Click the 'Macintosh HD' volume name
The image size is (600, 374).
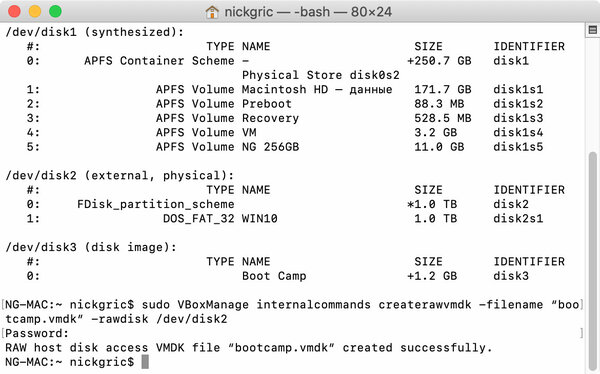tap(285, 90)
